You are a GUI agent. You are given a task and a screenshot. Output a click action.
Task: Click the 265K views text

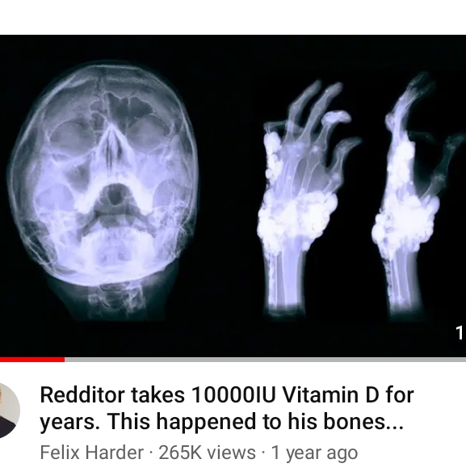click(208, 453)
